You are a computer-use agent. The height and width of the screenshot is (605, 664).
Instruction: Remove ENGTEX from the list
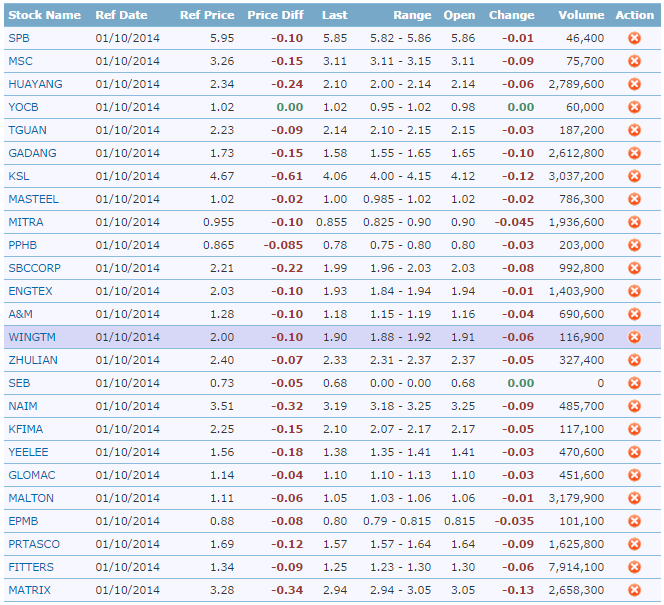point(634,291)
